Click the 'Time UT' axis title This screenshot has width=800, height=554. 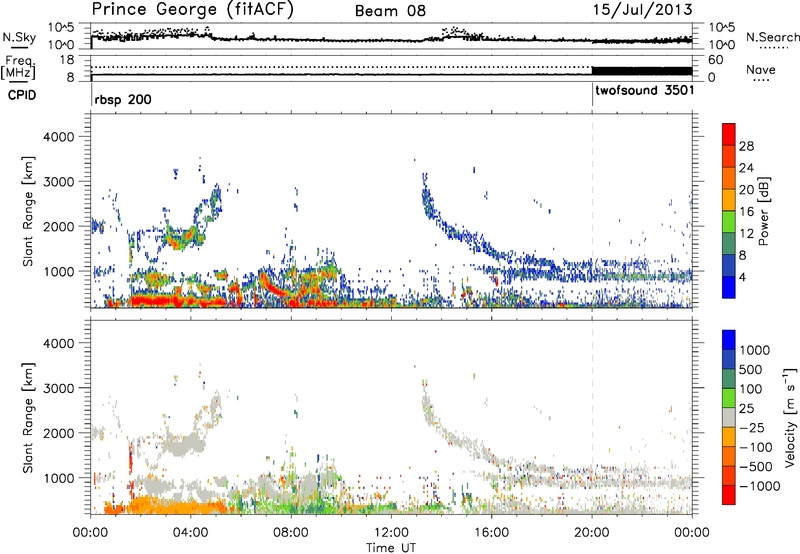391,548
